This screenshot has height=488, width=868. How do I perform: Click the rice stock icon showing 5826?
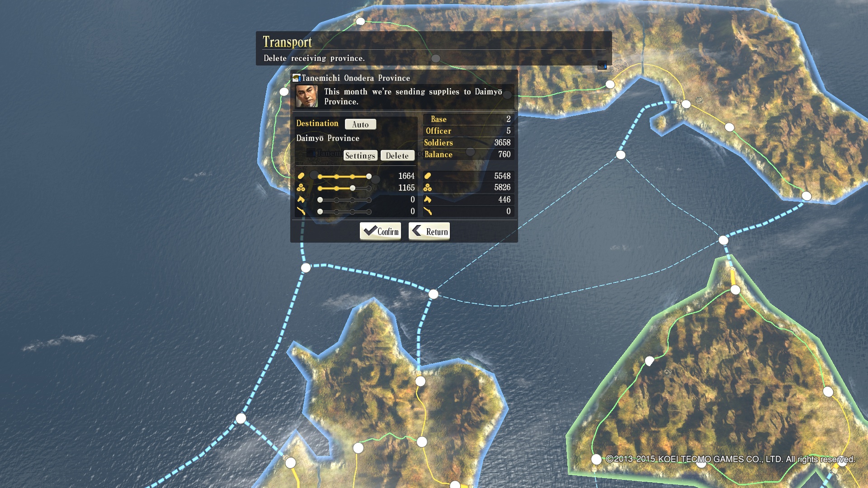coord(428,188)
